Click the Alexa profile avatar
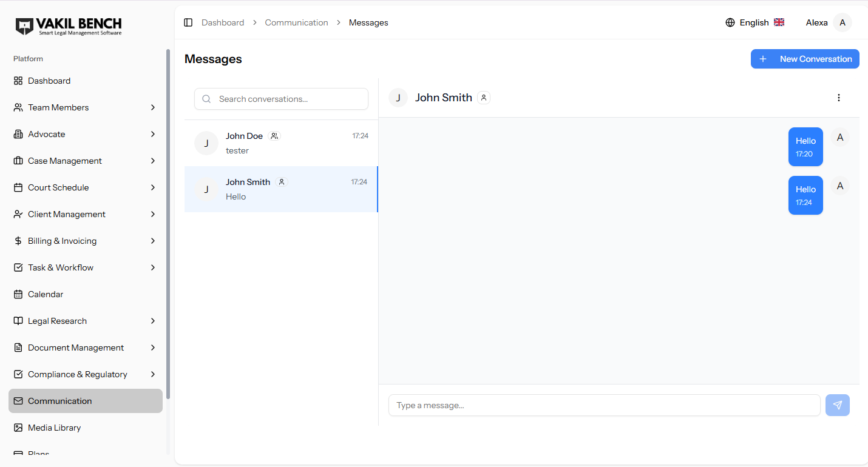The width and height of the screenshot is (868, 467). point(842,22)
